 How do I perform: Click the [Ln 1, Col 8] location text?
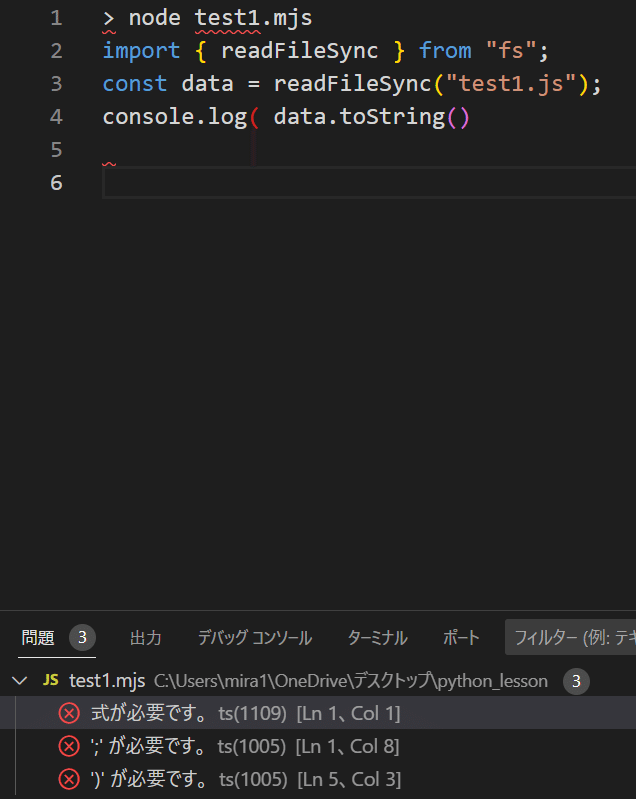pyautogui.click(x=348, y=747)
